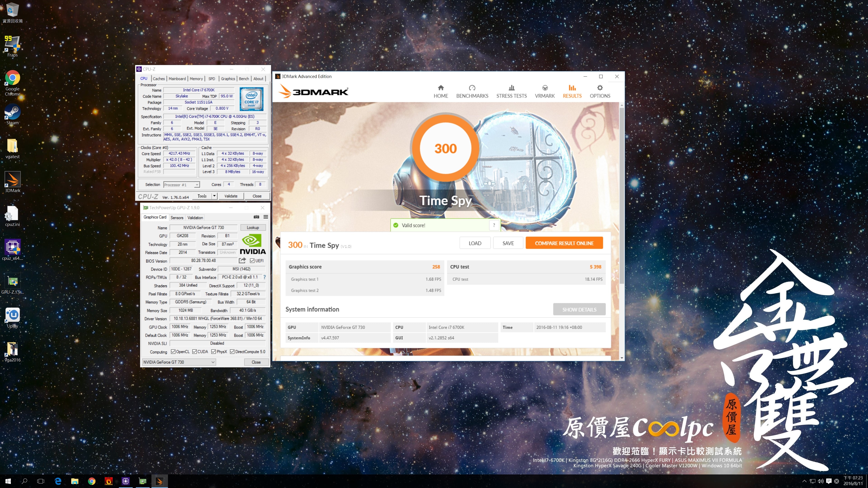This screenshot has width=868, height=488.
Task: Toggle the CUDA checkbox in GPU-Z
Action: coord(194,352)
